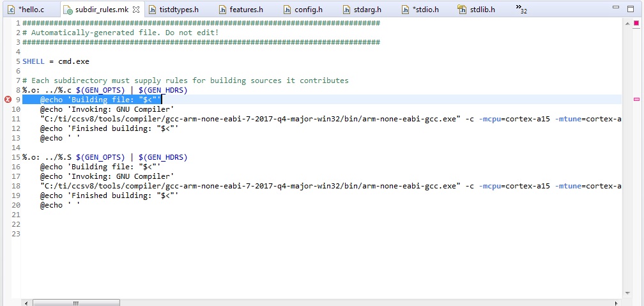Click 'Finished building' echo on line 19

pos(109,195)
